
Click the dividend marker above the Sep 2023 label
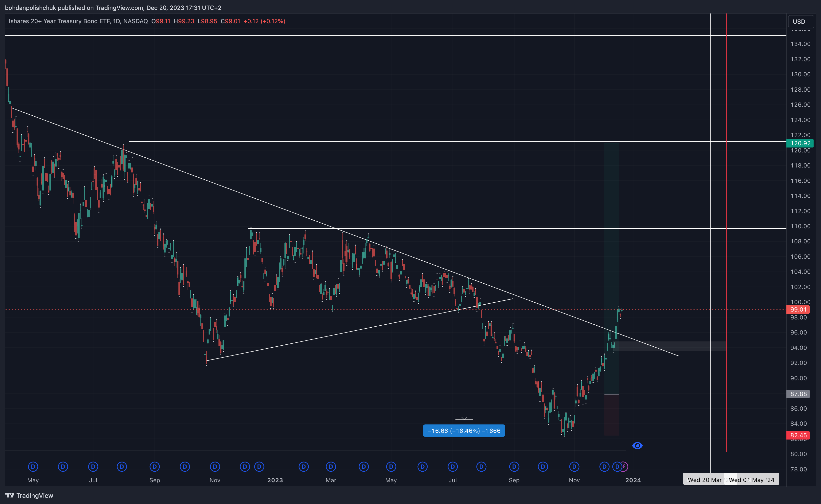coord(514,467)
